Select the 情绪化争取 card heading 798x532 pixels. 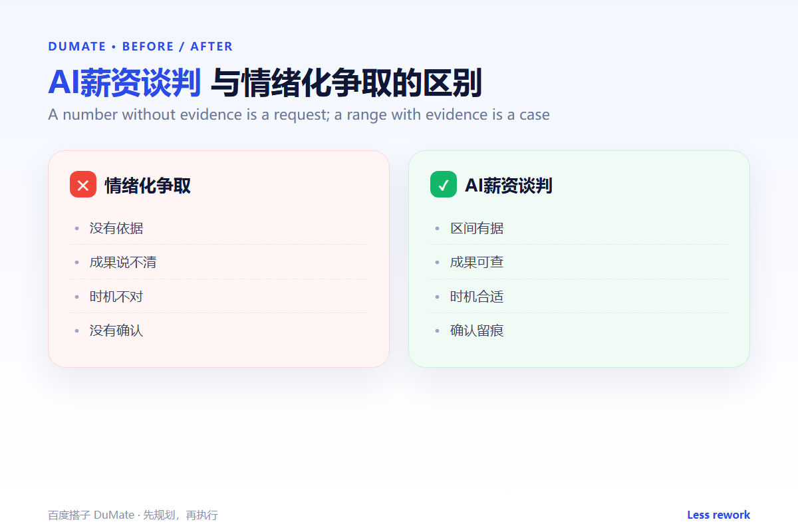coord(148,186)
